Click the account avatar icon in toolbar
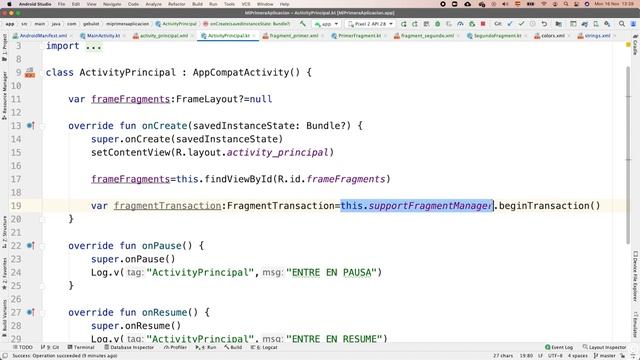640x360 pixels. click(x=633, y=24)
